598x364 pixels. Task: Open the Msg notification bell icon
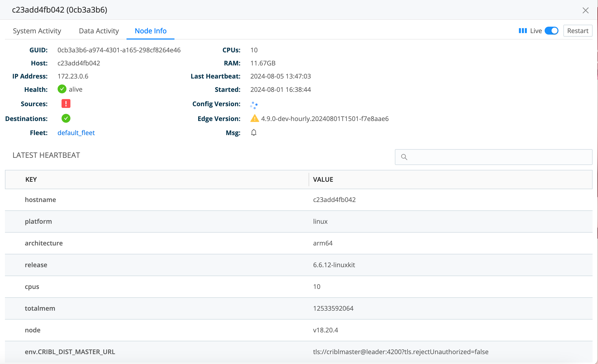(x=254, y=133)
